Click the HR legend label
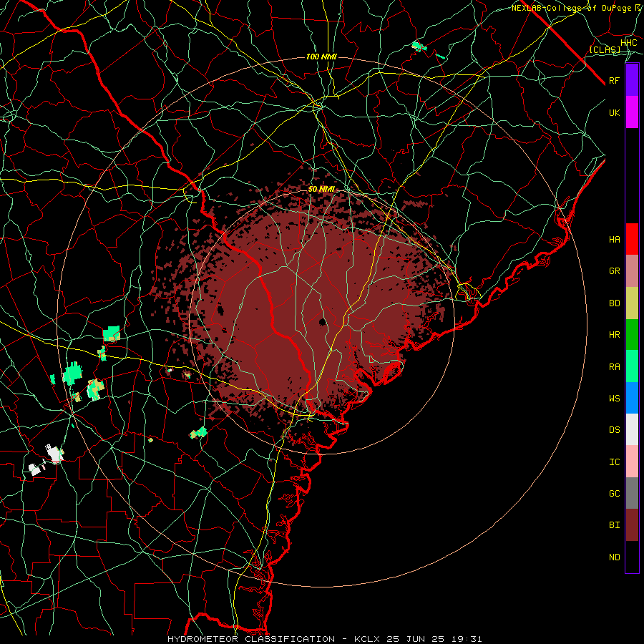The image size is (644, 644). click(615, 335)
